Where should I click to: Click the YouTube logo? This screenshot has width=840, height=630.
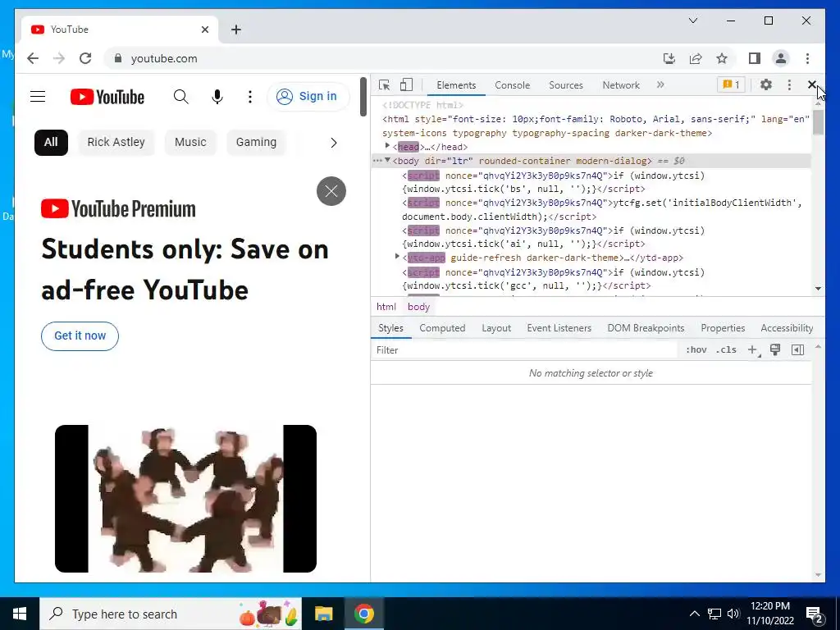pyautogui.click(x=107, y=97)
